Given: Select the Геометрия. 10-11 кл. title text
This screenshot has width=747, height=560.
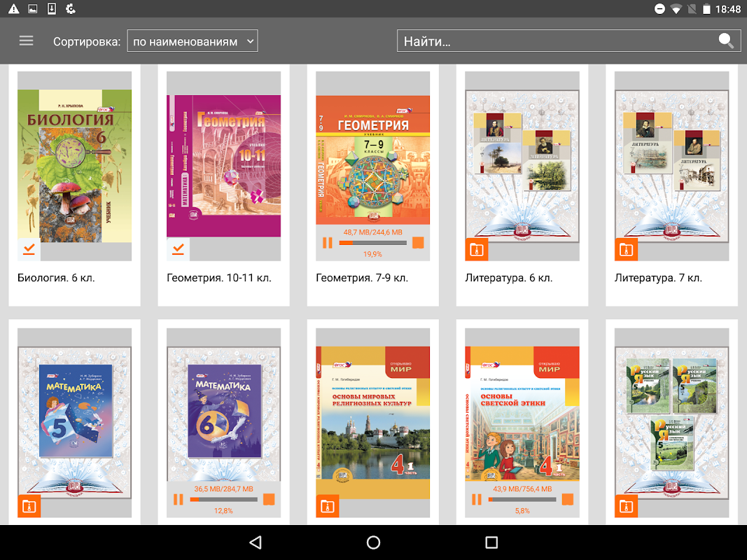Looking at the screenshot, I should coord(219,278).
